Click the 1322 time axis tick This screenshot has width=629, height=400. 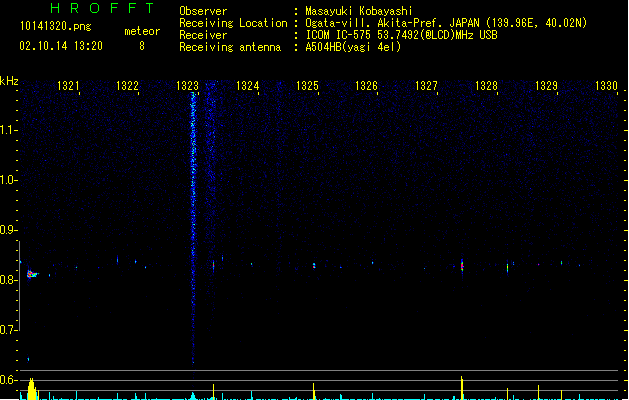[127, 86]
